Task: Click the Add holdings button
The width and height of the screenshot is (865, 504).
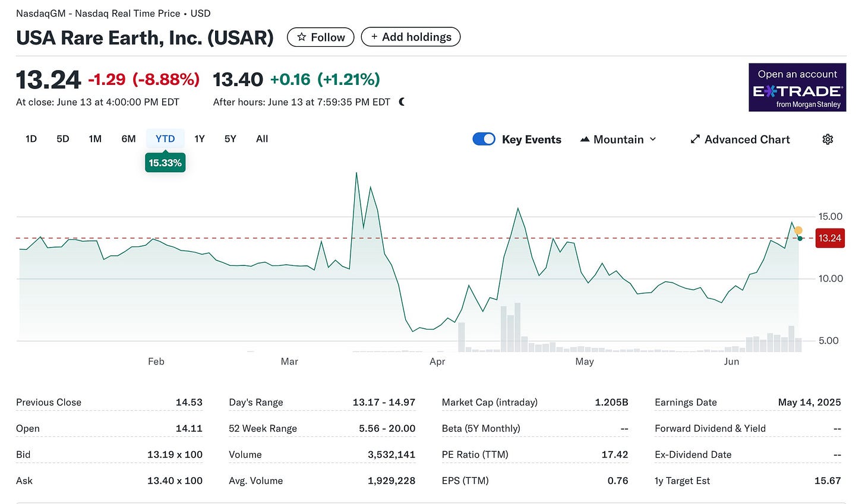Action: click(411, 37)
